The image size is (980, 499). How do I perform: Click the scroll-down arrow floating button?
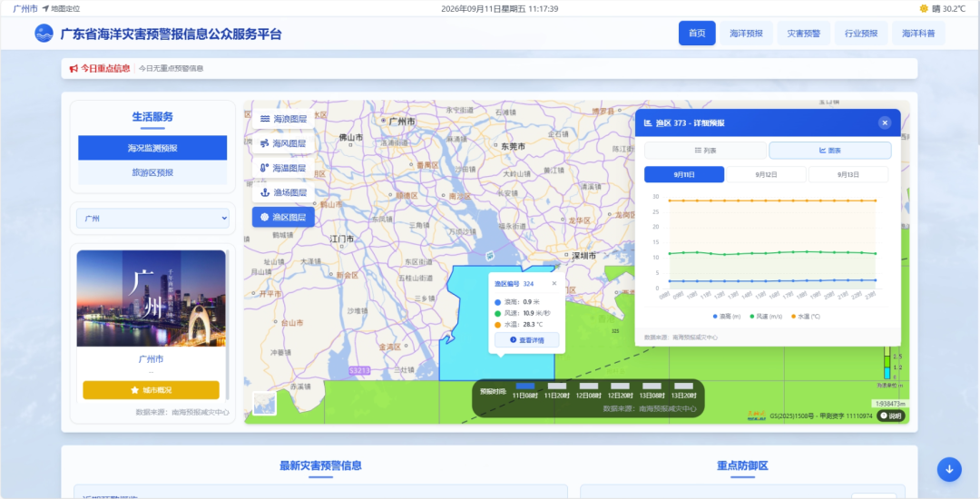tap(949, 470)
